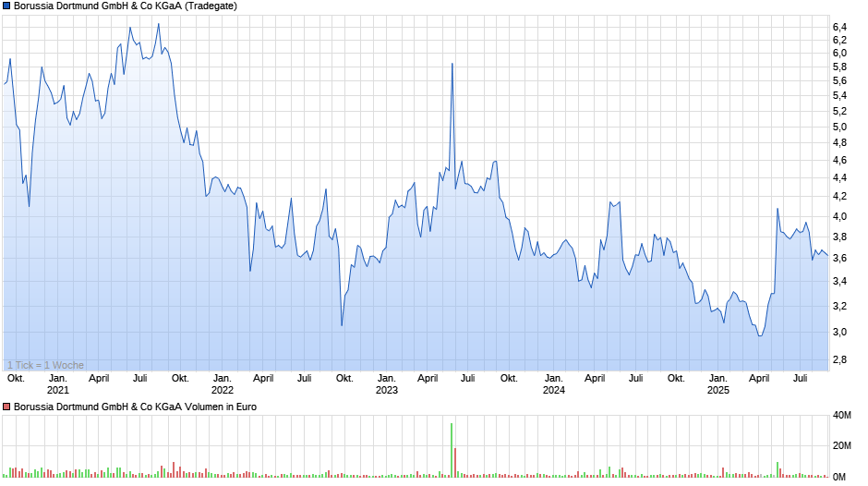The width and height of the screenshot is (868, 486).
Task: Click the 4,6 price axis label
Action: pos(839,160)
